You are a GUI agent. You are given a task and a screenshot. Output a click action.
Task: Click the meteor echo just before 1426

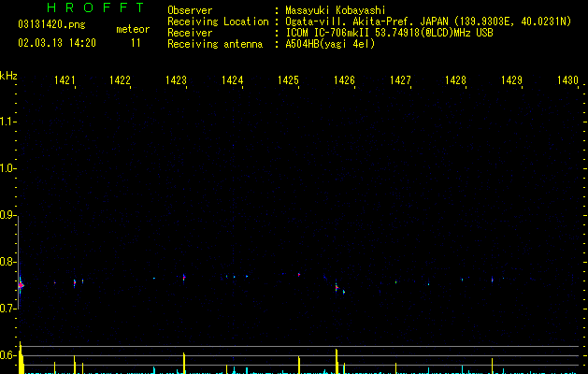(x=337, y=287)
